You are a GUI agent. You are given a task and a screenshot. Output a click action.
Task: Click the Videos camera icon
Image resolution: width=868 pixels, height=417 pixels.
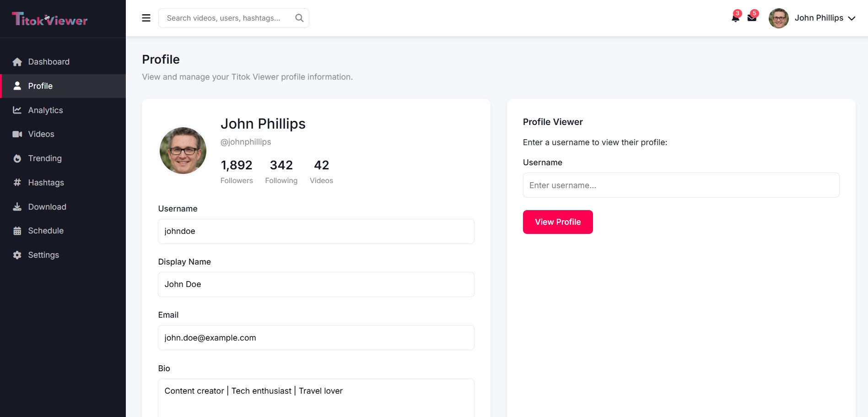17,134
